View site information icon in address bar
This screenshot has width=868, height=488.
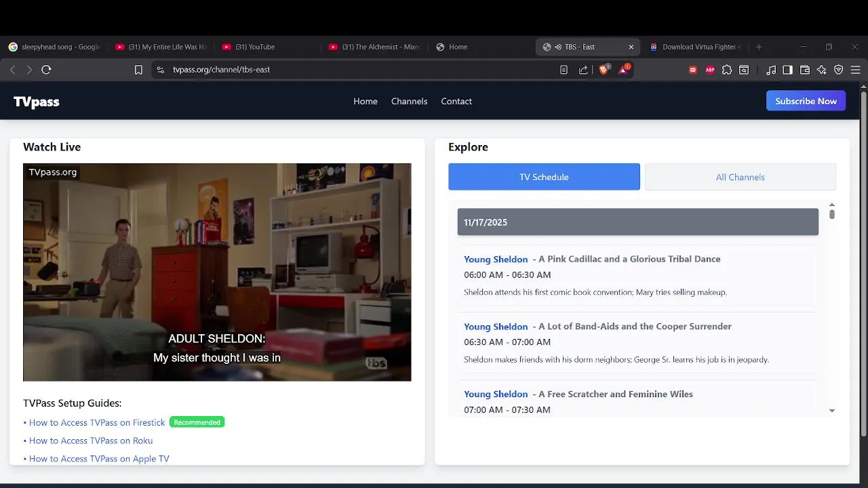pyautogui.click(x=160, y=70)
